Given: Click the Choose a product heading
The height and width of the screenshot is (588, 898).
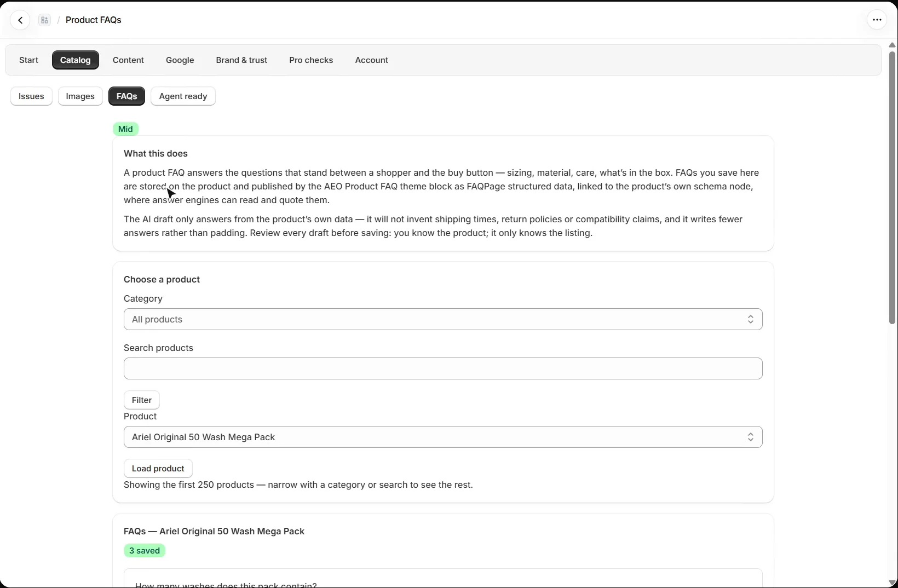Looking at the screenshot, I should pos(162,280).
